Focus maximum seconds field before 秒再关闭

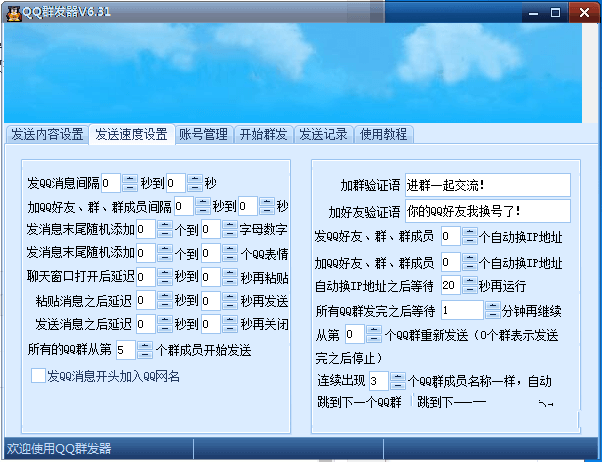click(x=211, y=324)
